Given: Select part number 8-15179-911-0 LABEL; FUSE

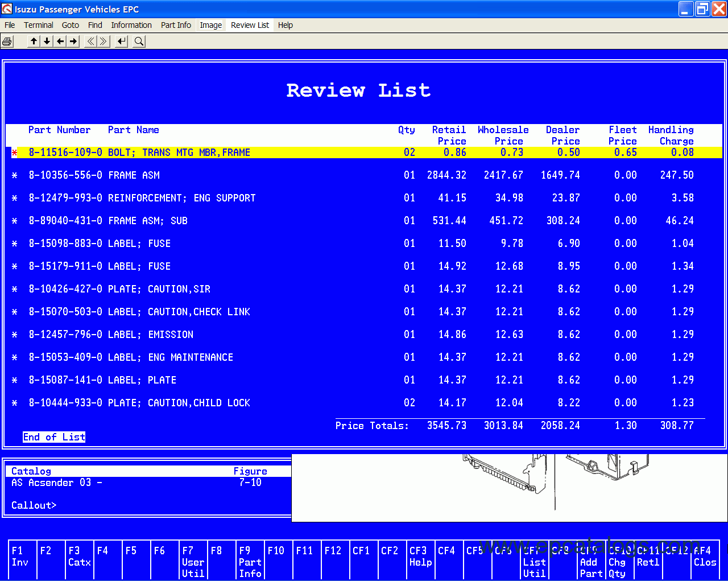Looking at the screenshot, I should pyautogui.click(x=364, y=266).
